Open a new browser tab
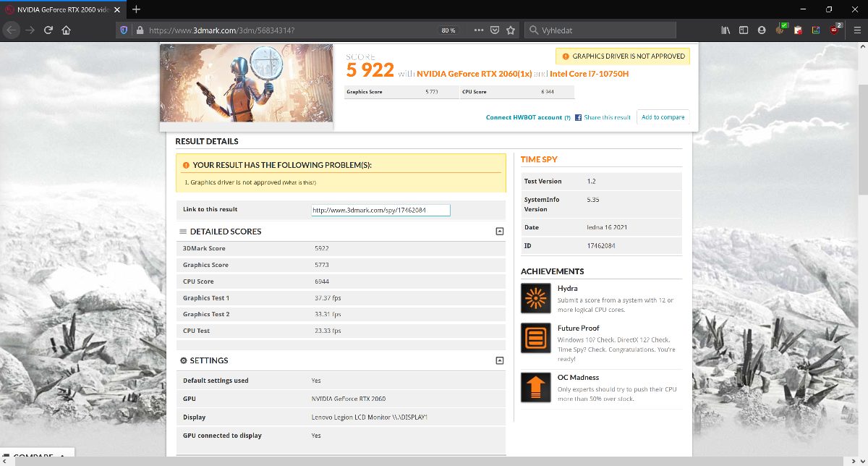The width and height of the screenshot is (868, 466). pyautogui.click(x=136, y=9)
